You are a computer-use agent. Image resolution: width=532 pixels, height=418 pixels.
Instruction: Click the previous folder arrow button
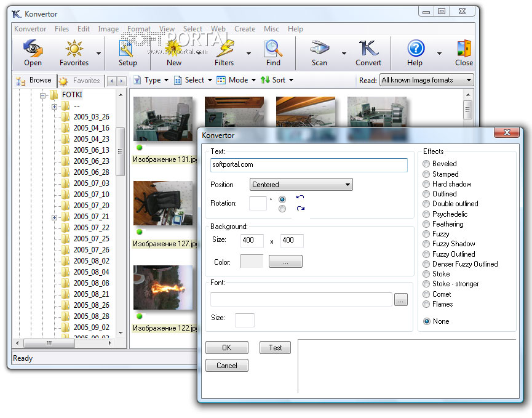coord(112,81)
